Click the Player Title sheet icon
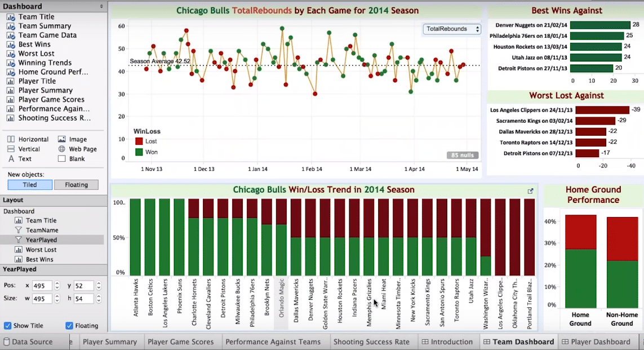 pos(11,81)
